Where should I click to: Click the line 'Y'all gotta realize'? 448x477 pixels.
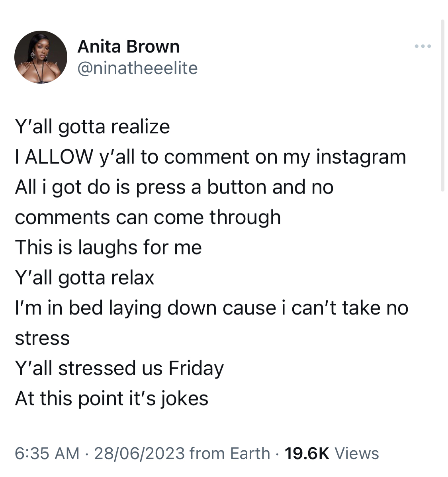click(92, 127)
